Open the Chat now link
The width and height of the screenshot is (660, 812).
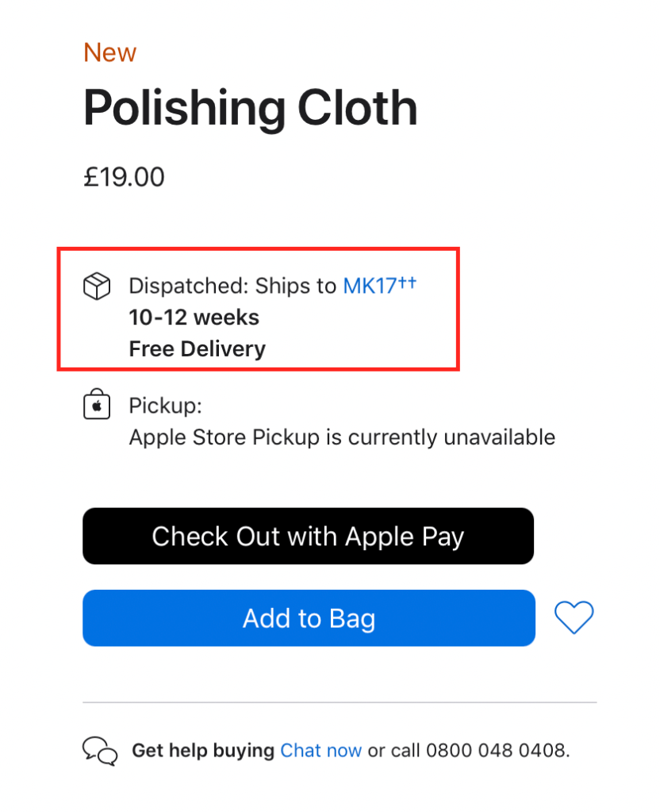pyautogui.click(x=320, y=750)
